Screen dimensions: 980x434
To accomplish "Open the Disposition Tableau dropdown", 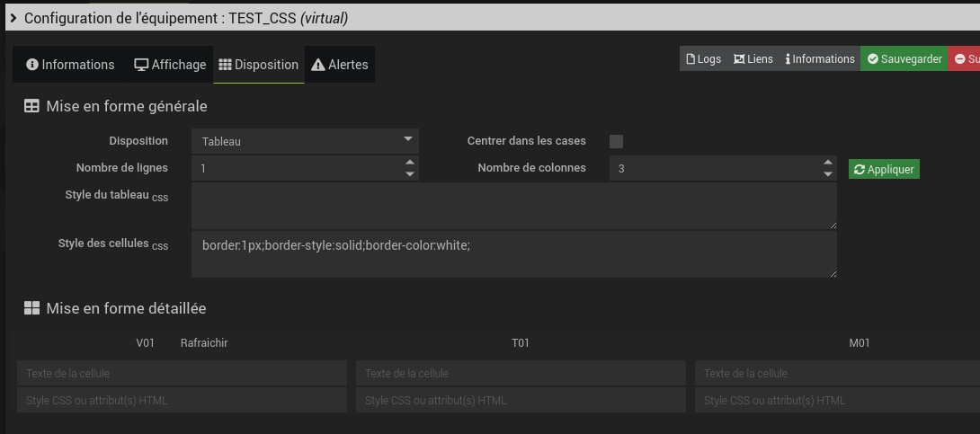I will click(305, 141).
